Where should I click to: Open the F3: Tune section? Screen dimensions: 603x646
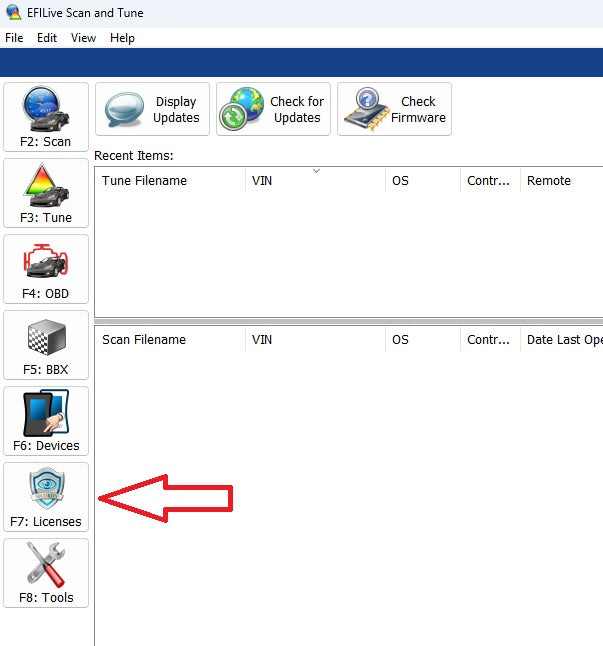46,193
